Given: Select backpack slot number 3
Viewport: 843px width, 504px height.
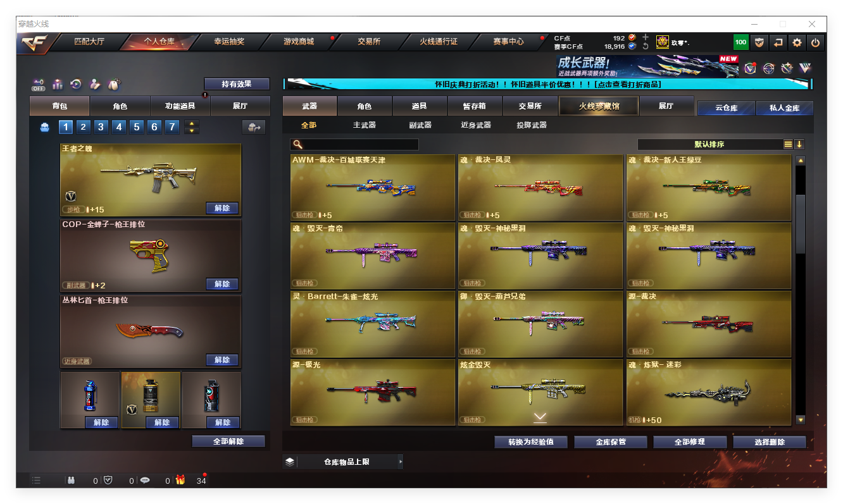Looking at the screenshot, I should pyautogui.click(x=101, y=127).
